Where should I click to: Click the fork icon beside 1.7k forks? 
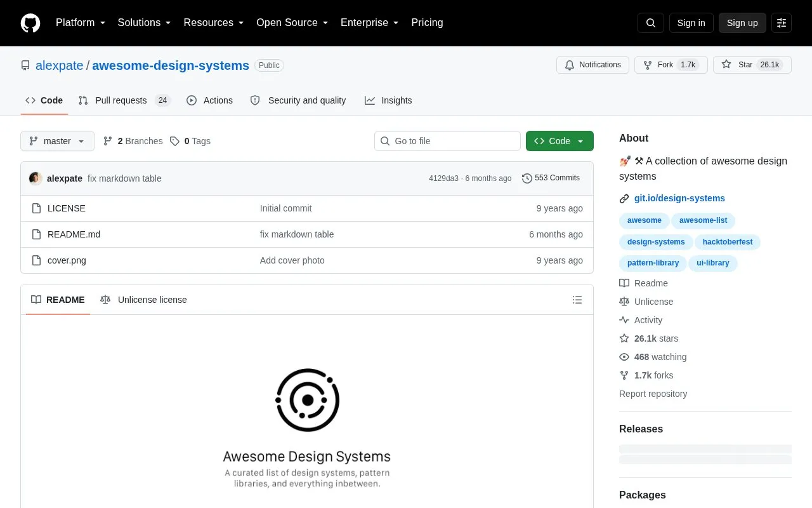coord(624,375)
